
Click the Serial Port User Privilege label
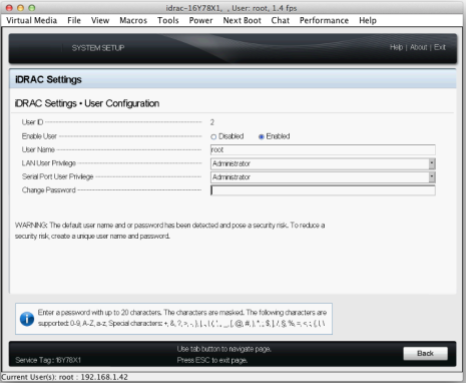pyautogui.click(x=57, y=176)
